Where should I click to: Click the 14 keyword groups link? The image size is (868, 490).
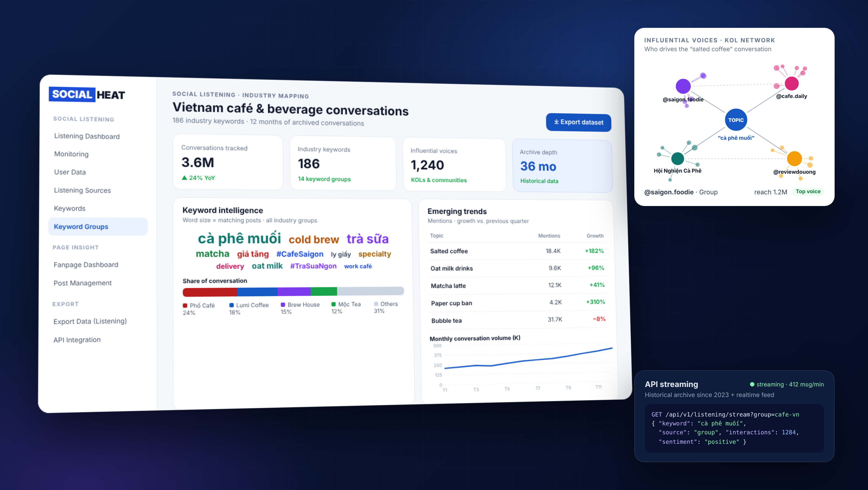pyautogui.click(x=324, y=179)
